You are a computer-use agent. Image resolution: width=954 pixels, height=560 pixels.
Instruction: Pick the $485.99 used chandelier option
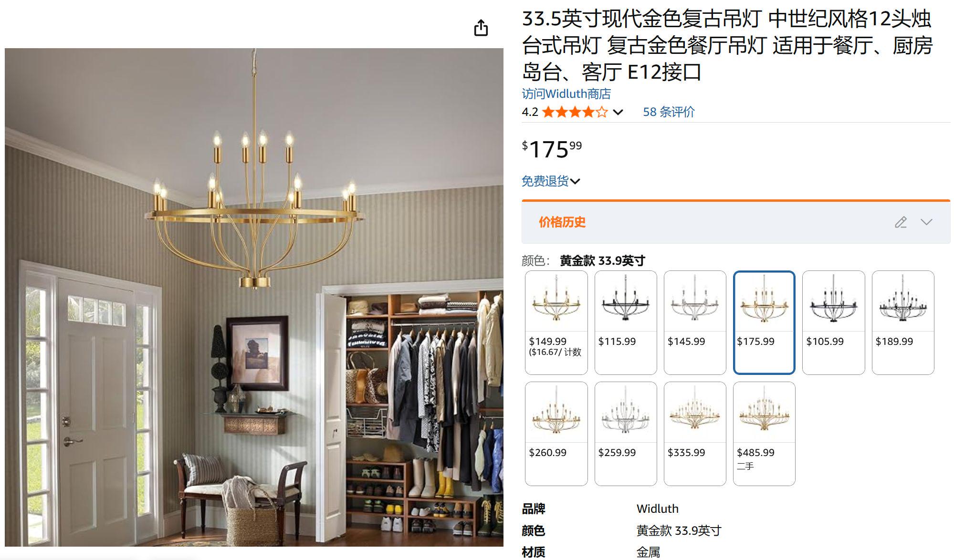pyautogui.click(x=764, y=434)
